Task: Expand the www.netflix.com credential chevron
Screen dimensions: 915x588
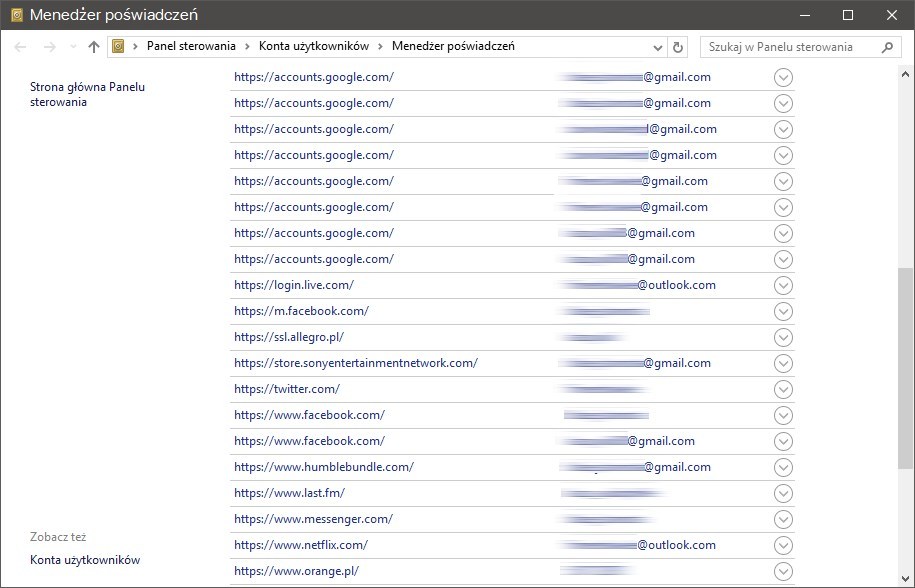Action: tap(783, 545)
